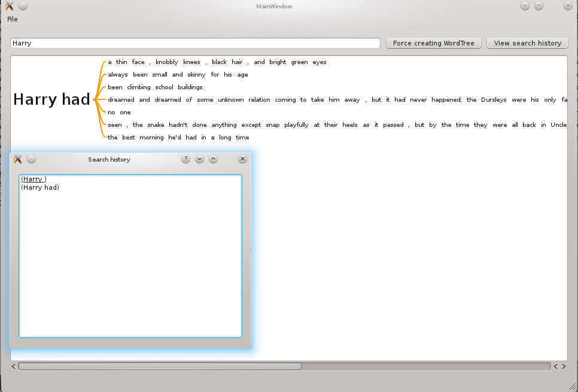Click the far-right scroll-right arrow
The width and height of the screenshot is (578, 392).
[x=564, y=366]
